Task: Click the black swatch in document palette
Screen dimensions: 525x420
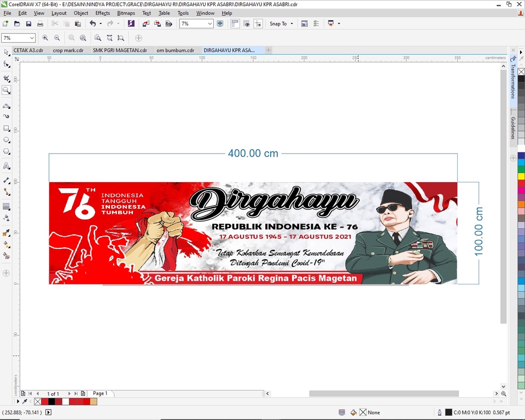Action: pyautogui.click(x=51, y=401)
